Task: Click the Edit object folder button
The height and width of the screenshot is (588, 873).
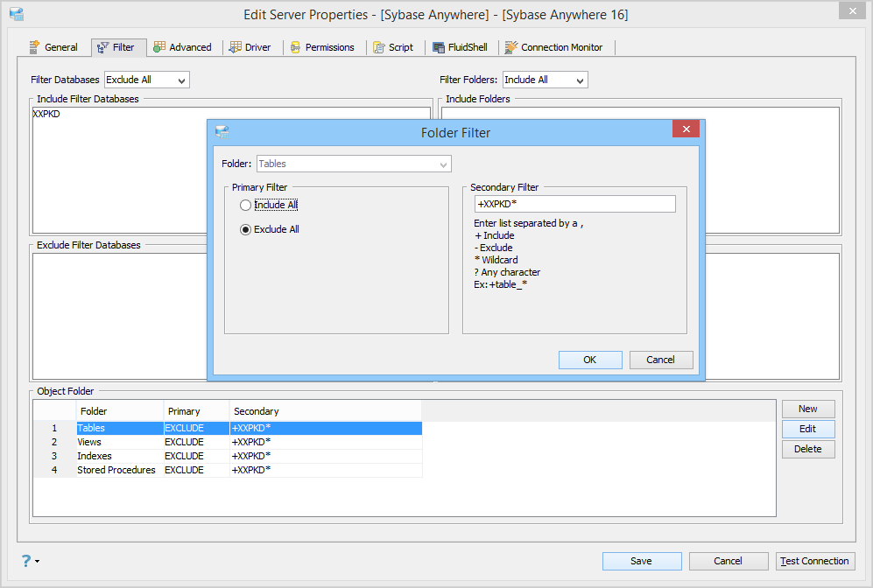Action: [808, 429]
